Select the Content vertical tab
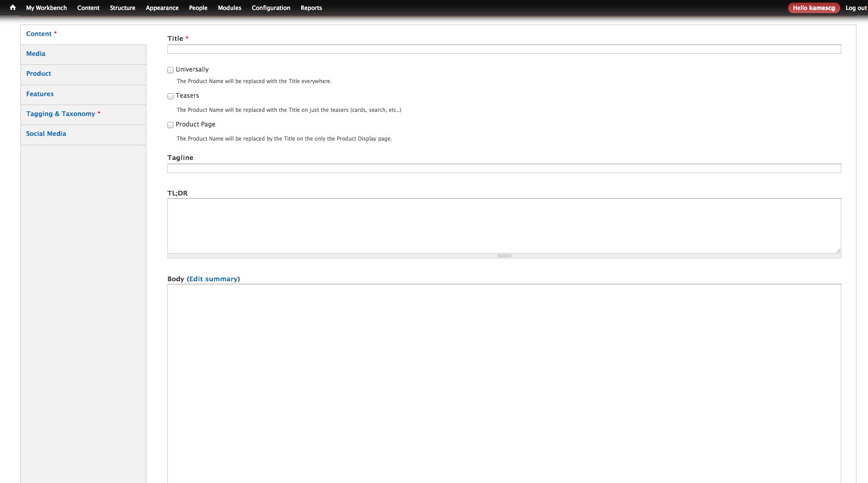 [84, 34]
